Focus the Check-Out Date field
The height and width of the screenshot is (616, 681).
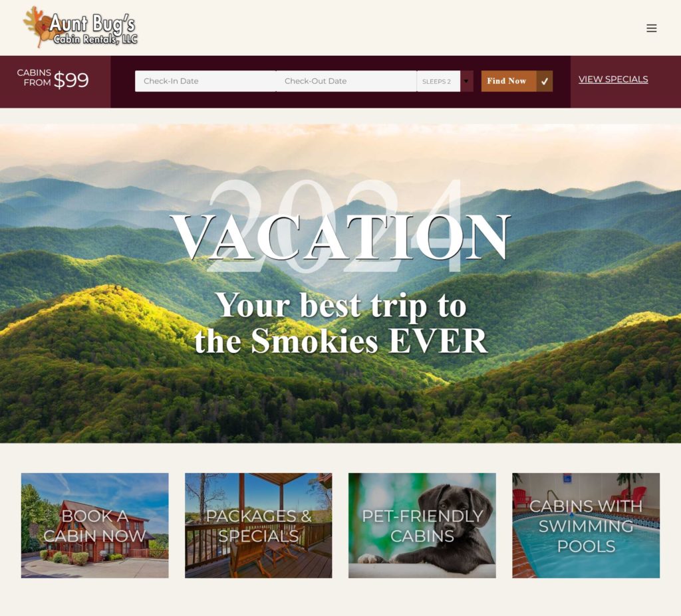[346, 81]
